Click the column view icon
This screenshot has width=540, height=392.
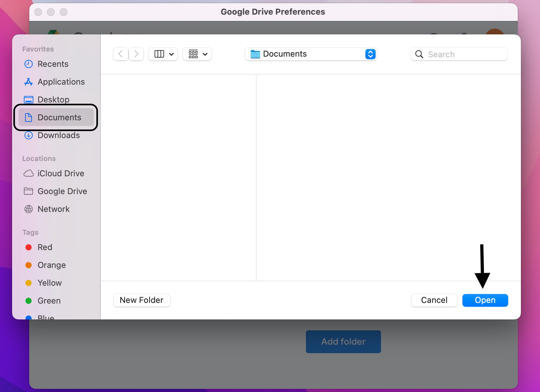[159, 54]
